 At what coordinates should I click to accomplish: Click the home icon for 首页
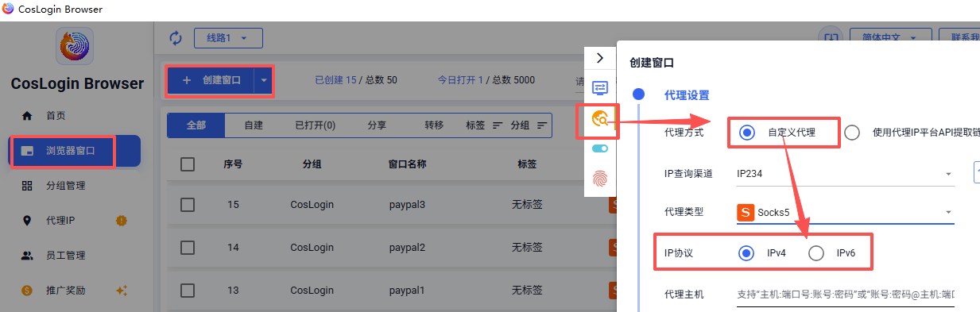pos(27,115)
